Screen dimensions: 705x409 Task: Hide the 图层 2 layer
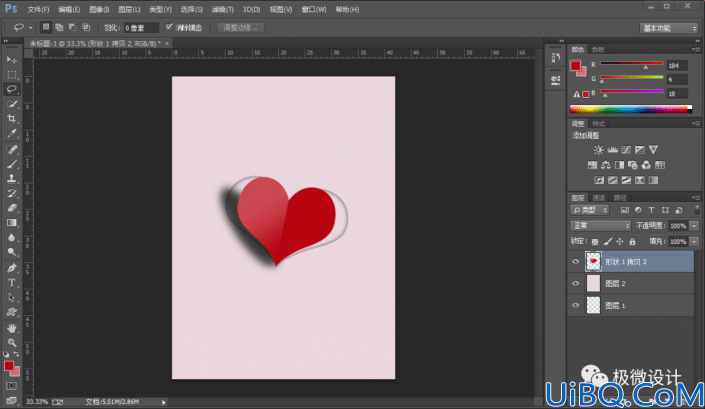576,283
